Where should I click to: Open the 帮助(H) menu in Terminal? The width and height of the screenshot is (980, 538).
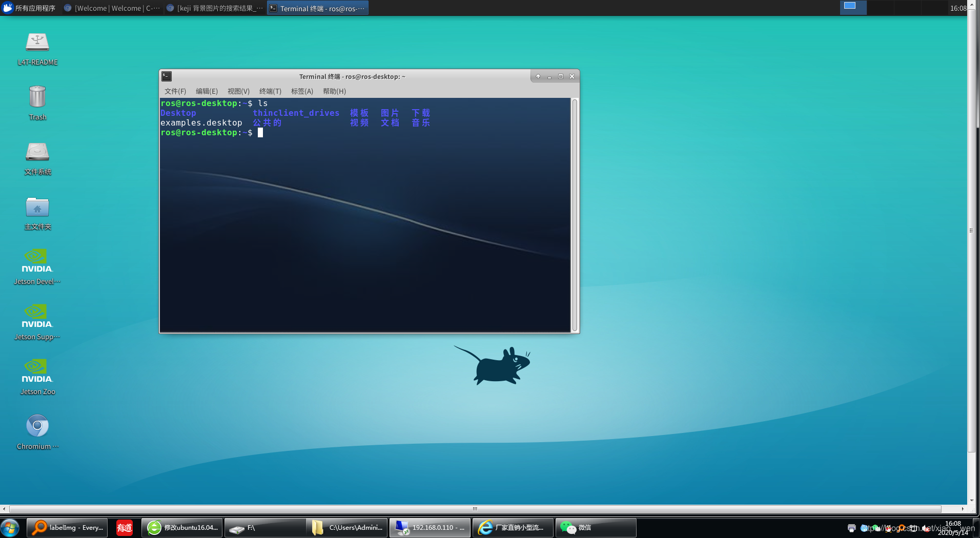334,91
